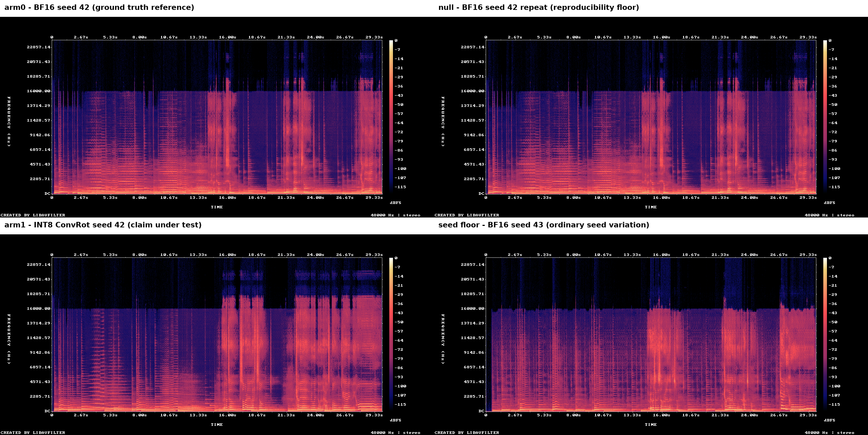Open the arm0 ground truth reference spectrogram
868x435 pixels.
point(217,117)
